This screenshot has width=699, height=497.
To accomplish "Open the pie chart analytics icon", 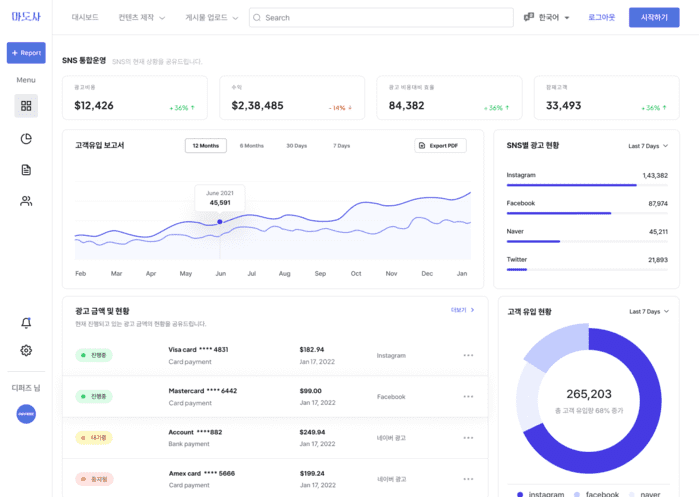I will (x=26, y=139).
